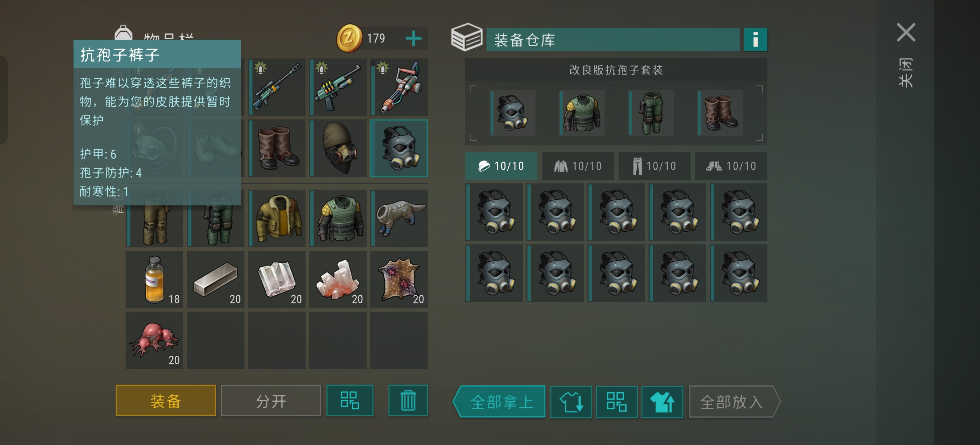Click the warehouse sort grid icon
The width and height of the screenshot is (980, 445).
tap(616, 402)
